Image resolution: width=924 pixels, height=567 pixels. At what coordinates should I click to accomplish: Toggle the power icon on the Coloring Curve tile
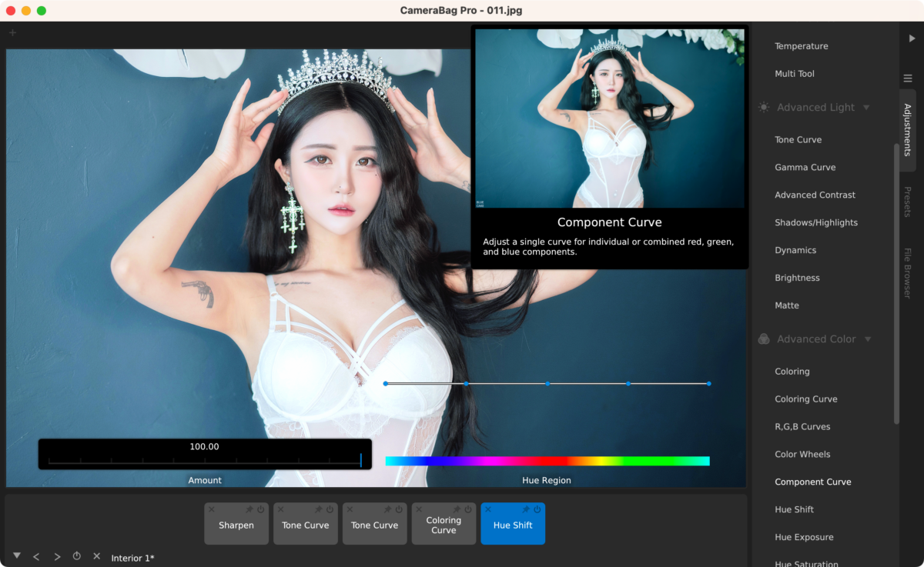tap(467, 509)
